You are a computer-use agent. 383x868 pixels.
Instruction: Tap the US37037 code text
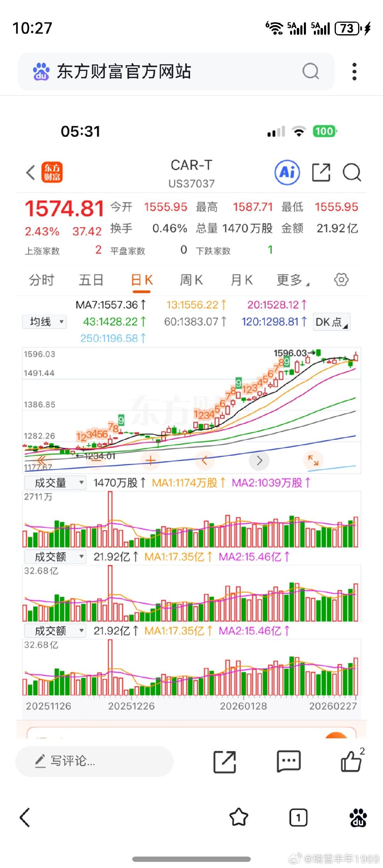(x=191, y=184)
